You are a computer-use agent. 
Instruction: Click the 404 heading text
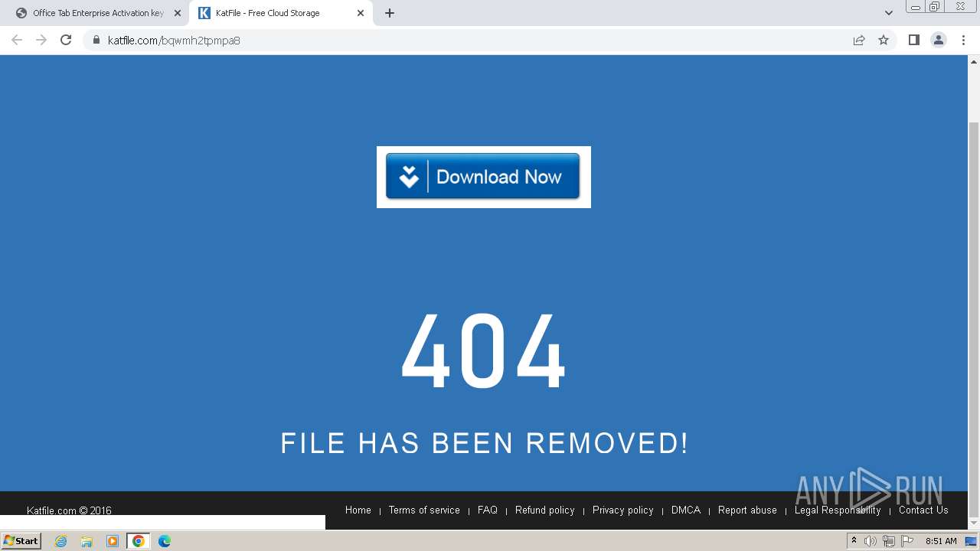pos(484,352)
